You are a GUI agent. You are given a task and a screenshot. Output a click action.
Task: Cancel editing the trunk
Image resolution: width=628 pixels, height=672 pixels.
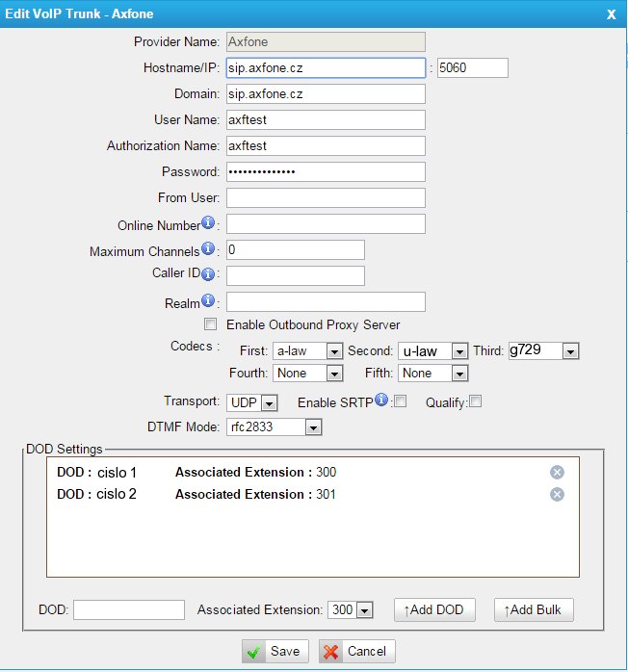(x=357, y=651)
